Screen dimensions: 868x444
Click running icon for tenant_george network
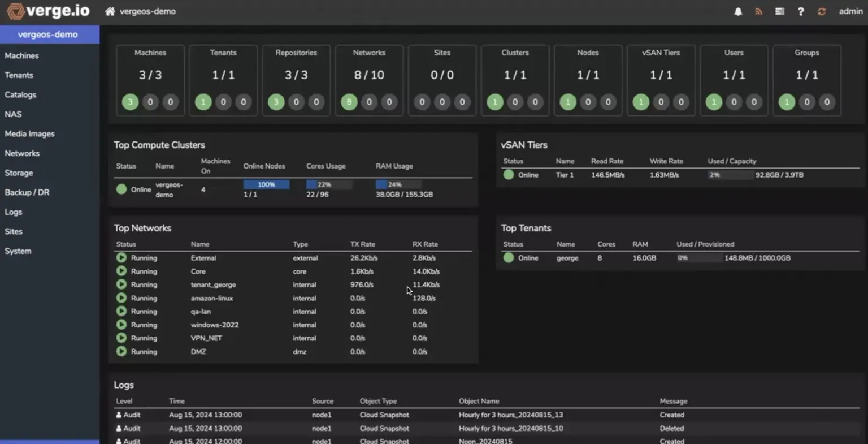click(121, 284)
